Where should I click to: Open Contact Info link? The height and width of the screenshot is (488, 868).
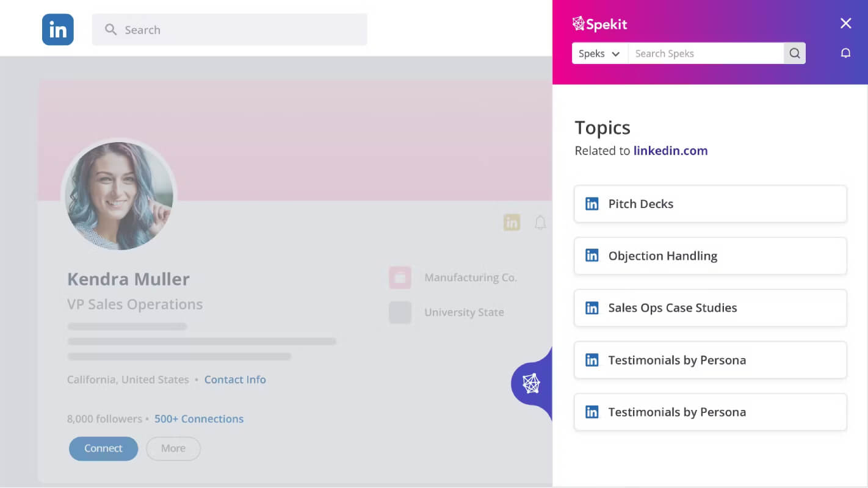tap(235, 379)
